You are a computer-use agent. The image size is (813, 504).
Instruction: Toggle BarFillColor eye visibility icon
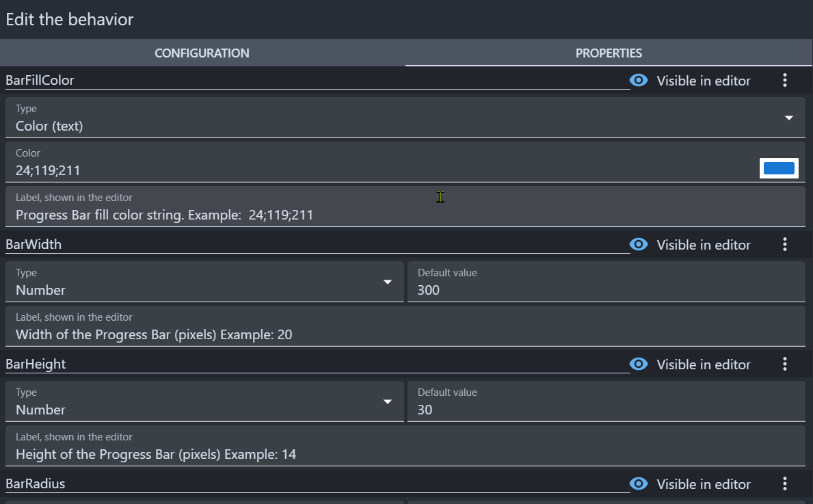pos(639,81)
